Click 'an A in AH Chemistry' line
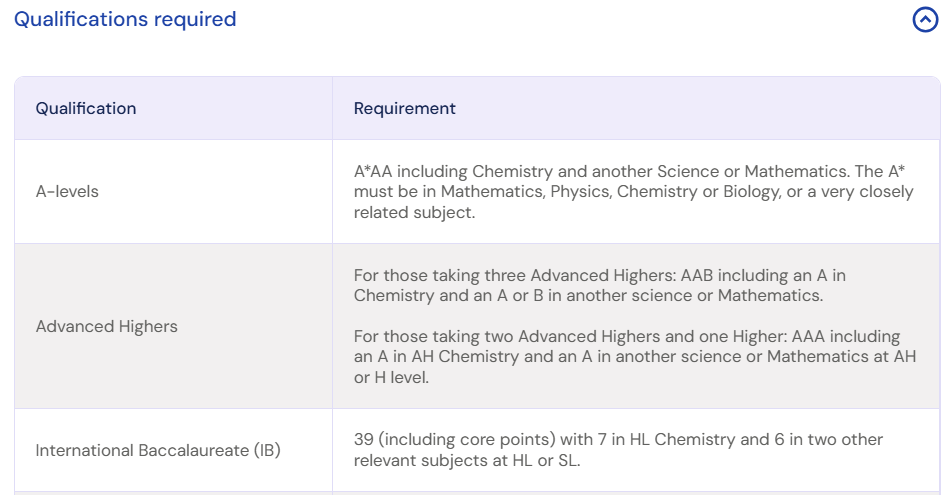Screen dimensions: 948x495 coord(635,357)
